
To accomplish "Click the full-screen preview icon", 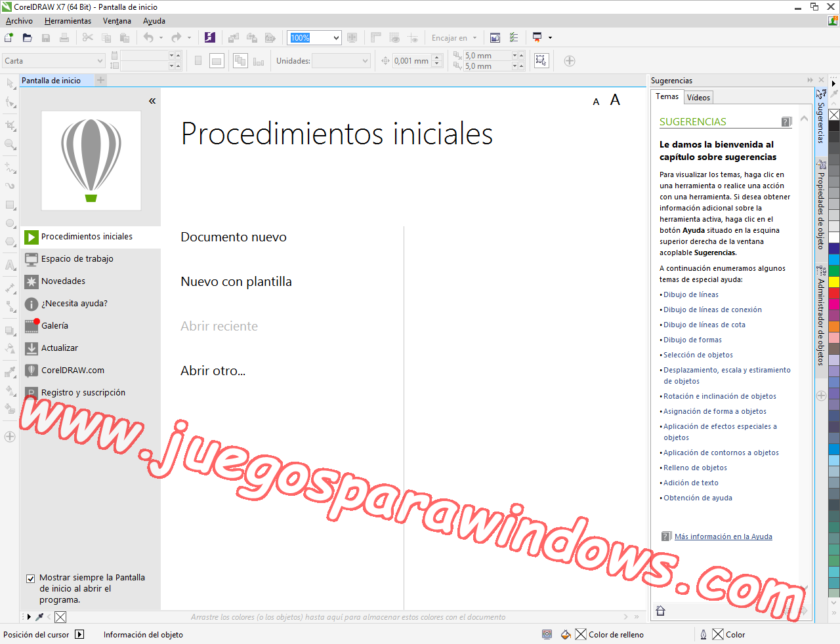I will (352, 38).
